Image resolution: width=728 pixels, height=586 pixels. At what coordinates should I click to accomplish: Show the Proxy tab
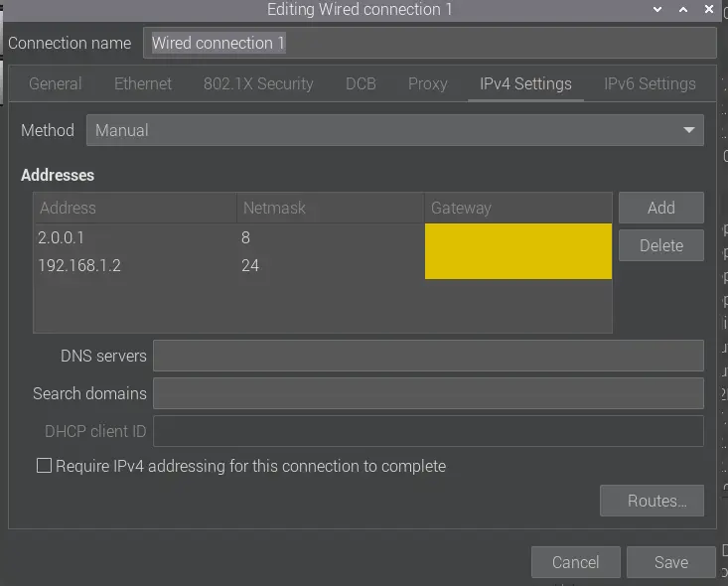coord(428,83)
